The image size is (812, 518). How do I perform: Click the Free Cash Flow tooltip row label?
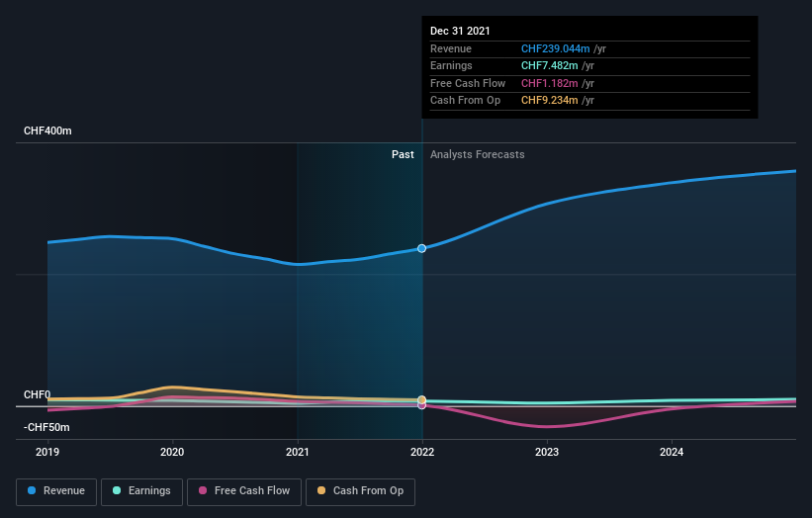click(468, 83)
